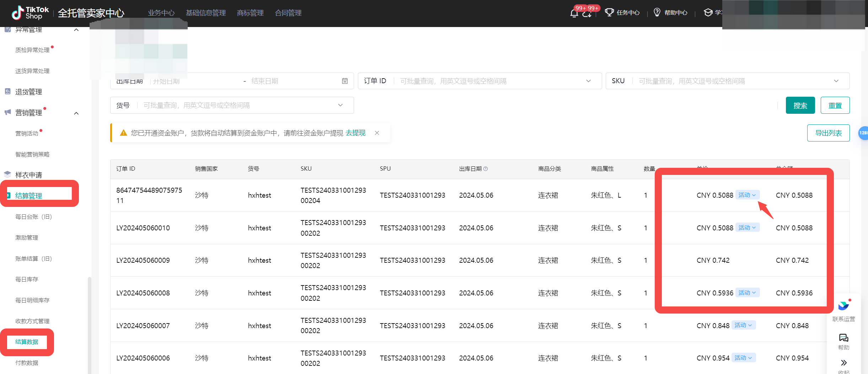Click 朱红色、L attribute cell
The width and height of the screenshot is (868, 374).
coord(606,195)
